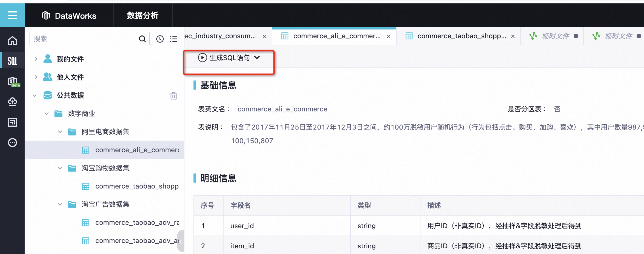The width and height of the screenshot is (644, 254).
Task: Click the unsaved dot on first 临时文件 tab
Action: point(576,36)
